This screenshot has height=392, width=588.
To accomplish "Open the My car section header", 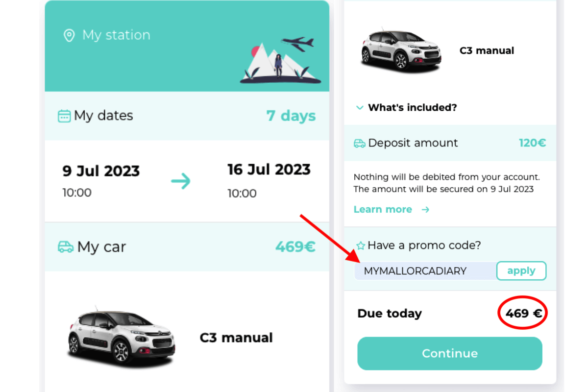I will (x=187, y=246).
